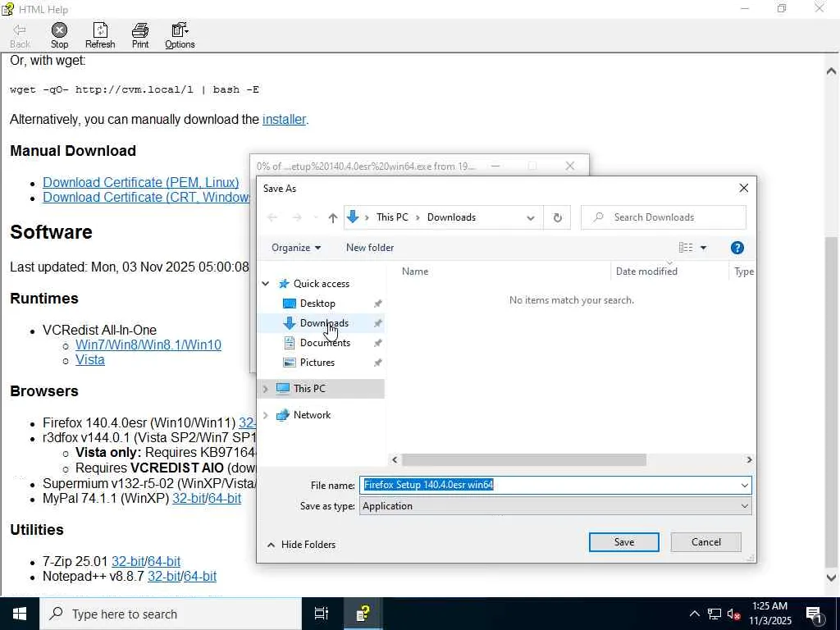
Task: Click the Save button
Action: coord(624,542)
